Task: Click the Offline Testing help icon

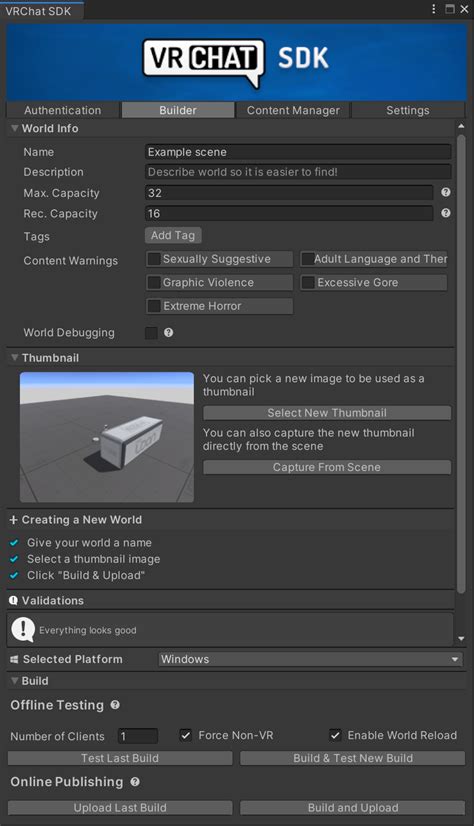Action: click(x=115, y=705)
